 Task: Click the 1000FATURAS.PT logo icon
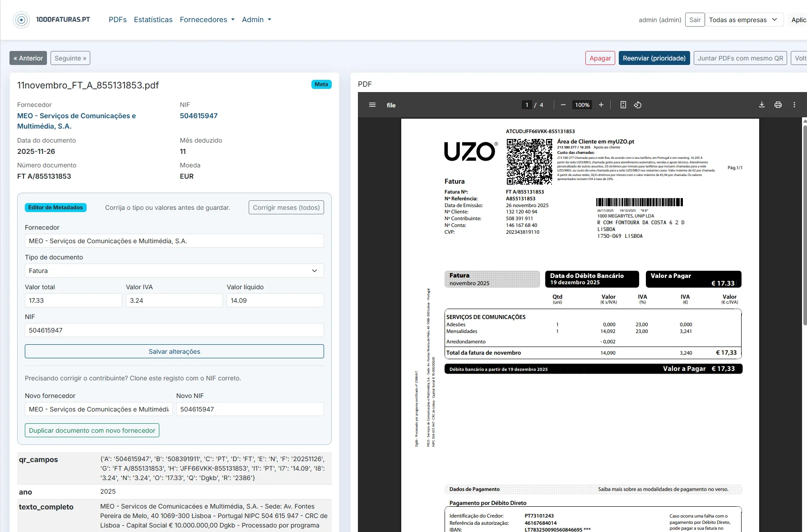(21, 20)
